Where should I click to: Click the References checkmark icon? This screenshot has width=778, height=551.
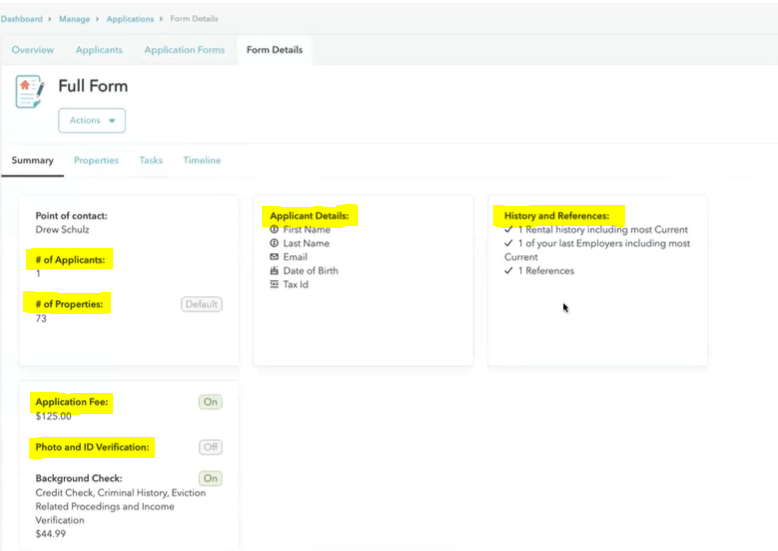point(509,271)
